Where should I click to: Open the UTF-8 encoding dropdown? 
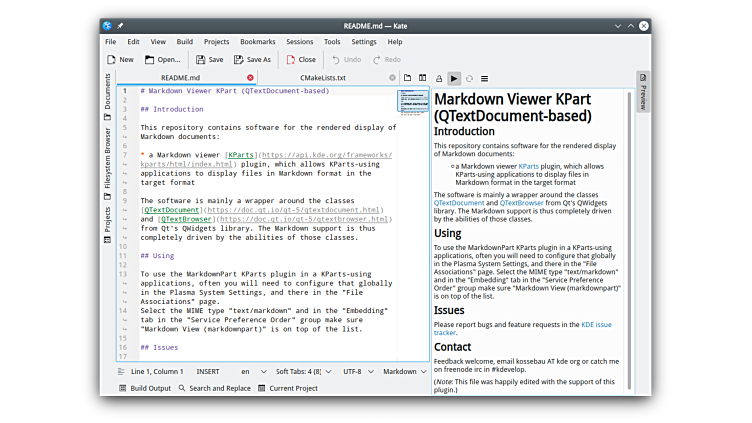356,371
